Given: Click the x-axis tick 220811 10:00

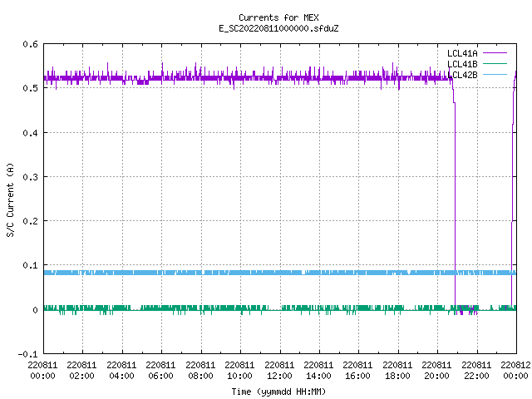Looking at the screenshot, I should [x=239, y=370].
